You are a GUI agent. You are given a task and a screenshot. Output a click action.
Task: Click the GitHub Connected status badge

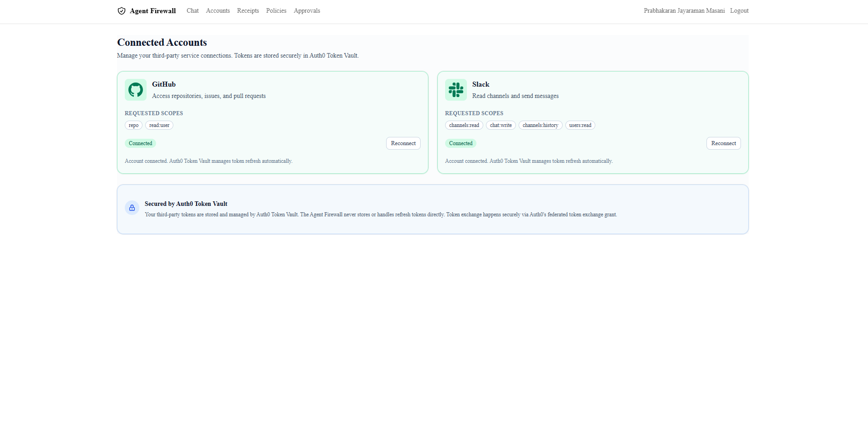(141, 143)
